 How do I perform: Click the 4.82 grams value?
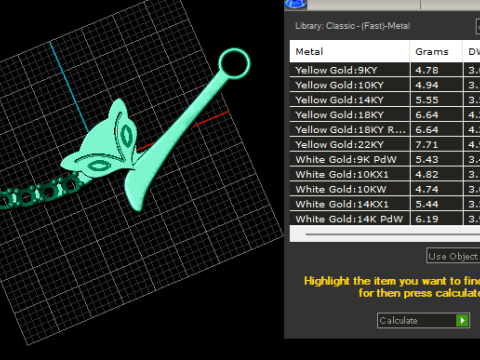coord(427,174)
